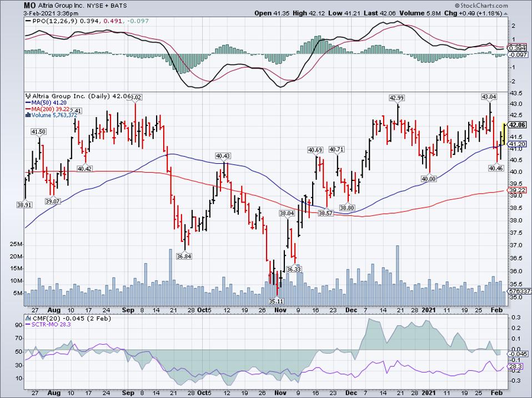Click the 38.57 low price annotation
The image size is (532, 398).
[x=325, y=213]
